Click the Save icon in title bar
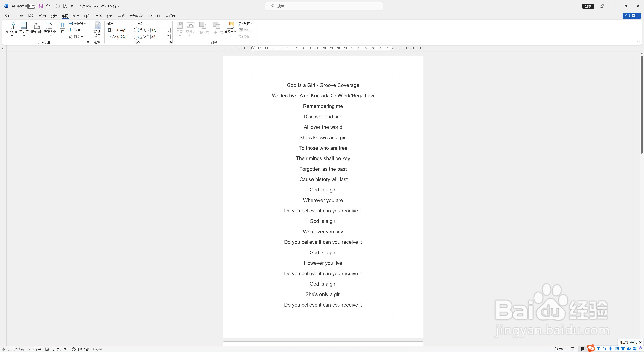The image size is (644, 352). coord(41,6)
